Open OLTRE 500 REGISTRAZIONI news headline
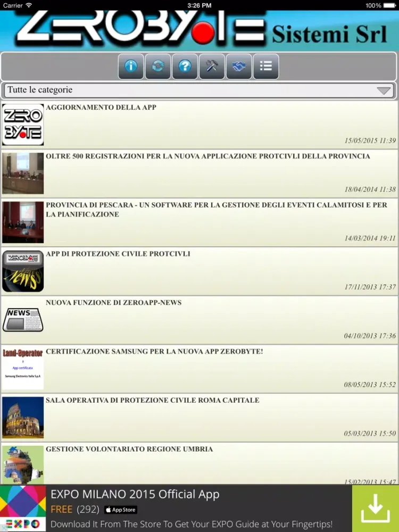Viewport: 399px width, 532px height. click(208, 156)
